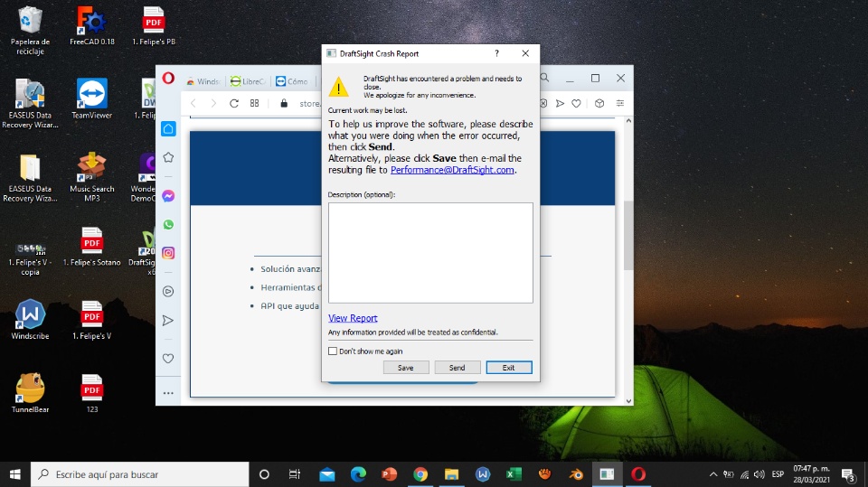Open Messenger in Opera sidebar
The image size is (868, 487).
click(x=168, y=196)
